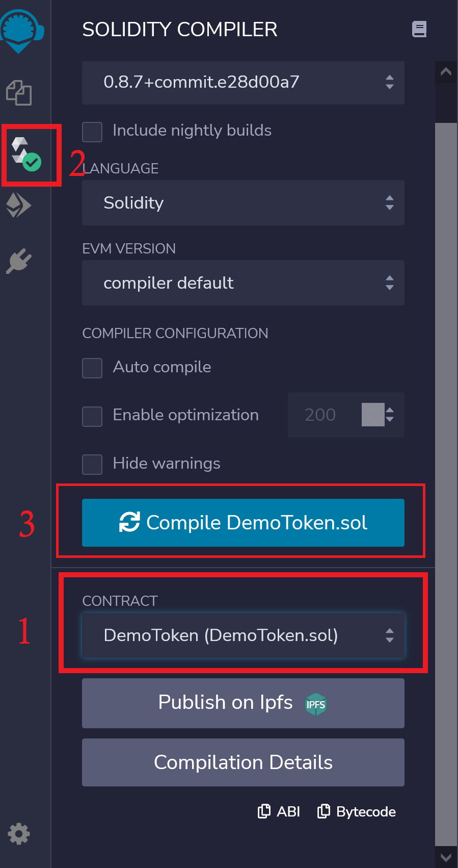Open the documentation book icon
Screen dimensions: 458x868
click(x=419, y=29)
